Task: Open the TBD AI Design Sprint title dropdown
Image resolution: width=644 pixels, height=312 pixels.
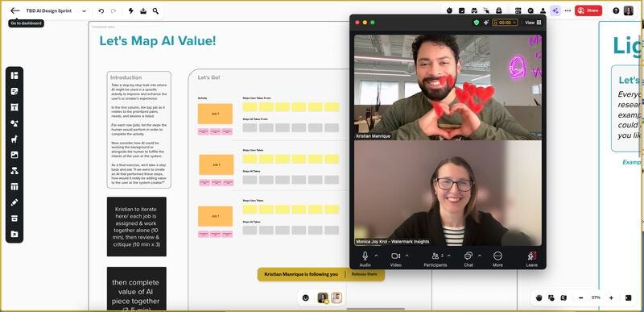Action: pyautogui.click(x=84, y=11)
